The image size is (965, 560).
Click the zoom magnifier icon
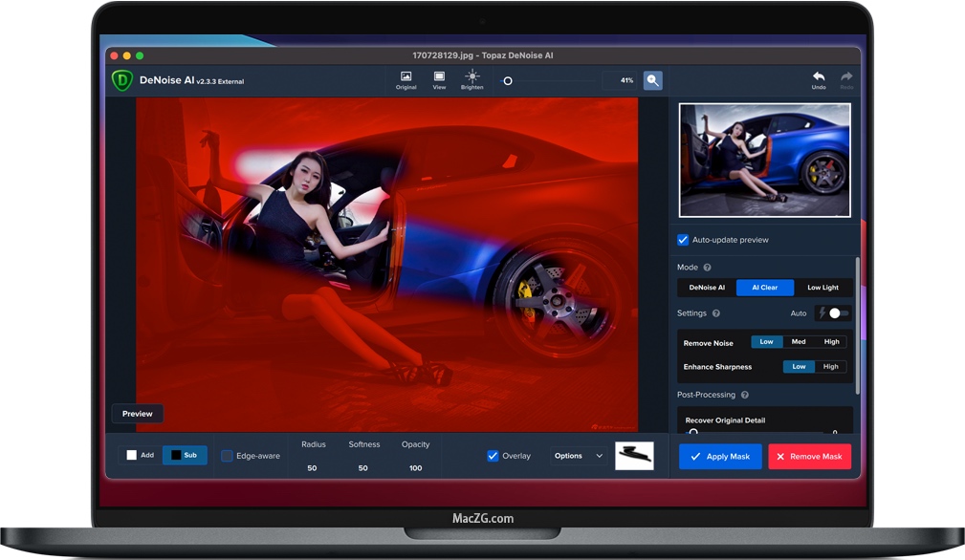pos(652,80)
